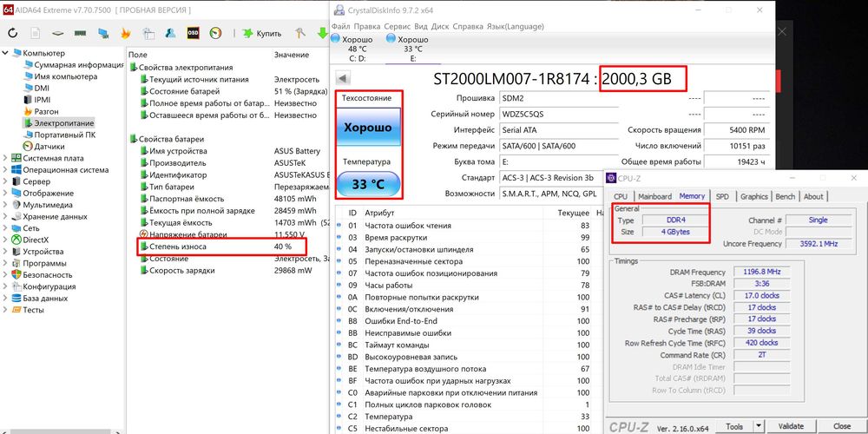Image resolution: width=868 pixels, height=434 pixels.
Task: Select the C: D: disk status orb in CrystalDiskInfo
Action: click(x=337, y=39)
